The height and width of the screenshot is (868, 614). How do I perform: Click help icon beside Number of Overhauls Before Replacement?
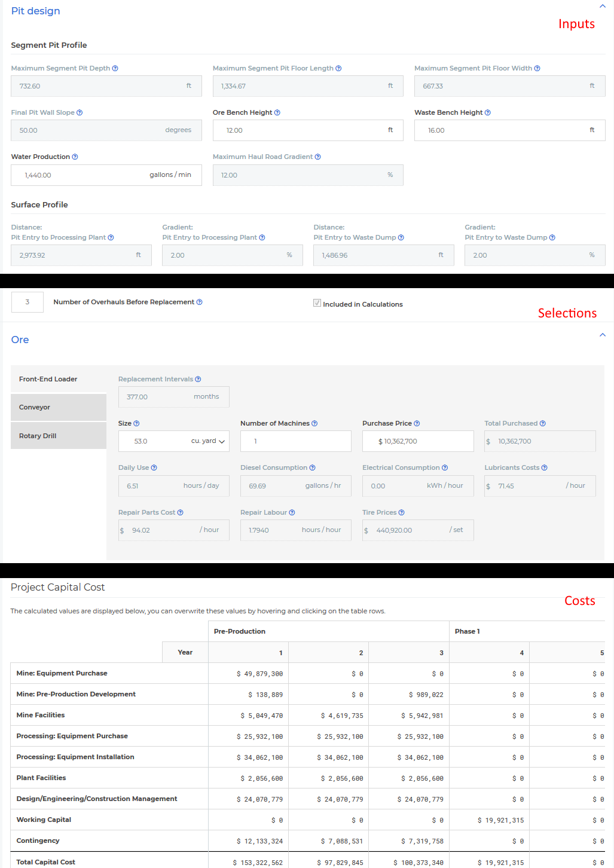click(x=200, y=302)
